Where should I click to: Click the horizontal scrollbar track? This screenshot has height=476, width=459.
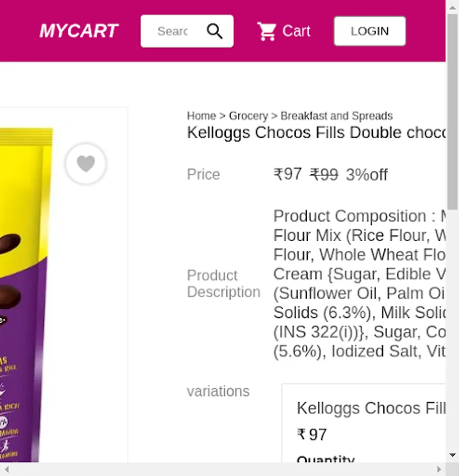click(222, 469)
